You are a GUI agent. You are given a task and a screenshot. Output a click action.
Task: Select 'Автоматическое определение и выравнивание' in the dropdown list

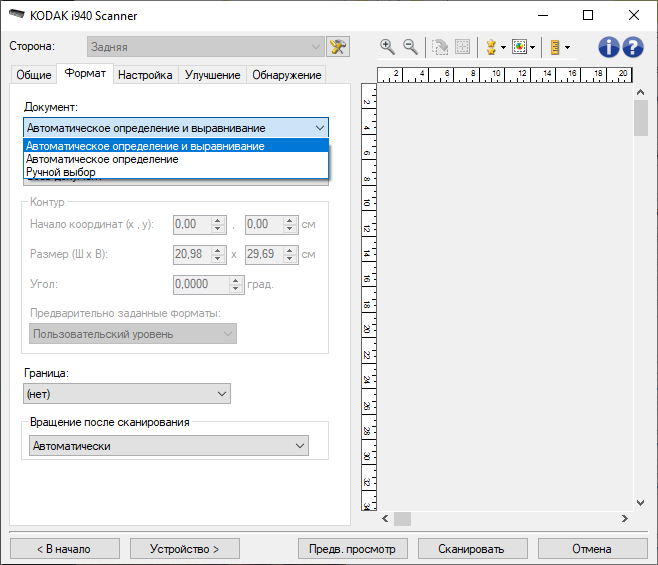176,146
